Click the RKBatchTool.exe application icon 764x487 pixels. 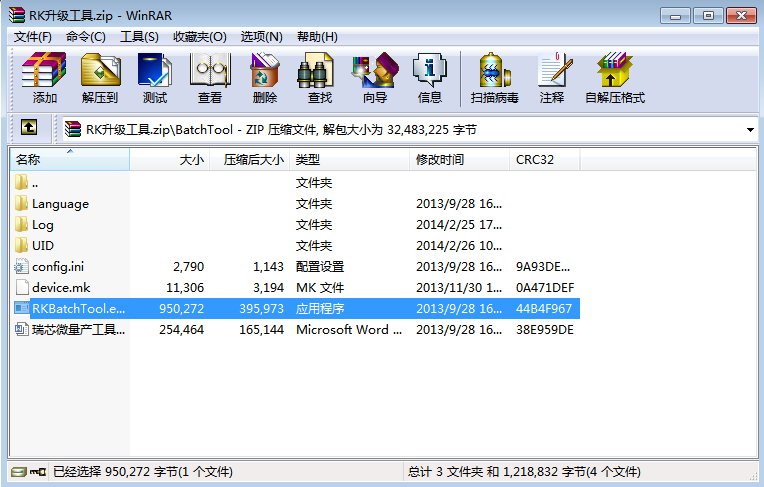click(21, 308)
